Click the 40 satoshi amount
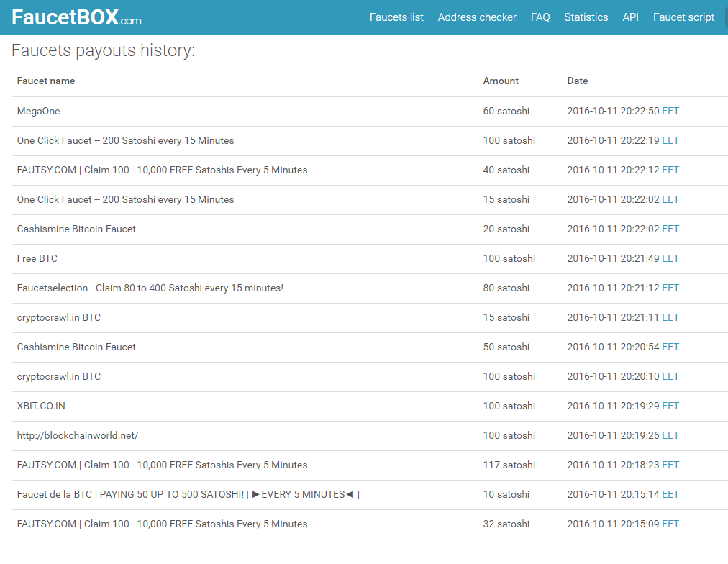The image size is (728, 564). 506,170
